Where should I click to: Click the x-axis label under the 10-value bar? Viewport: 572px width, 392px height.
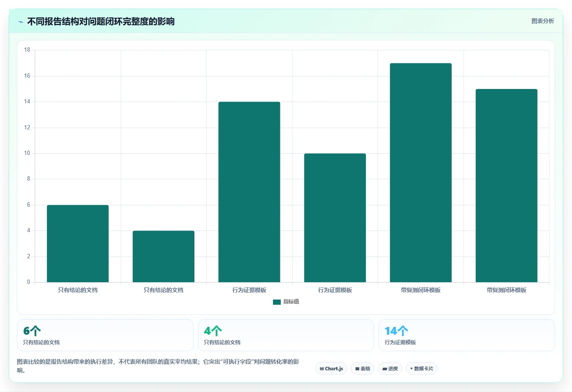tap(335, 290)
